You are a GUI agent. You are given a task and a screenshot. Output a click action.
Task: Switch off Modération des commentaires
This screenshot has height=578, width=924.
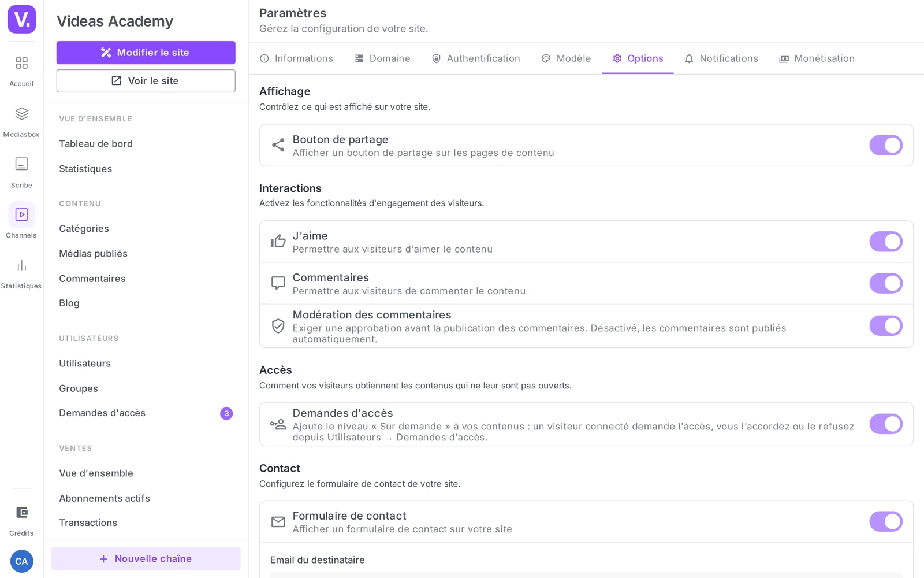tap(886, 325)
